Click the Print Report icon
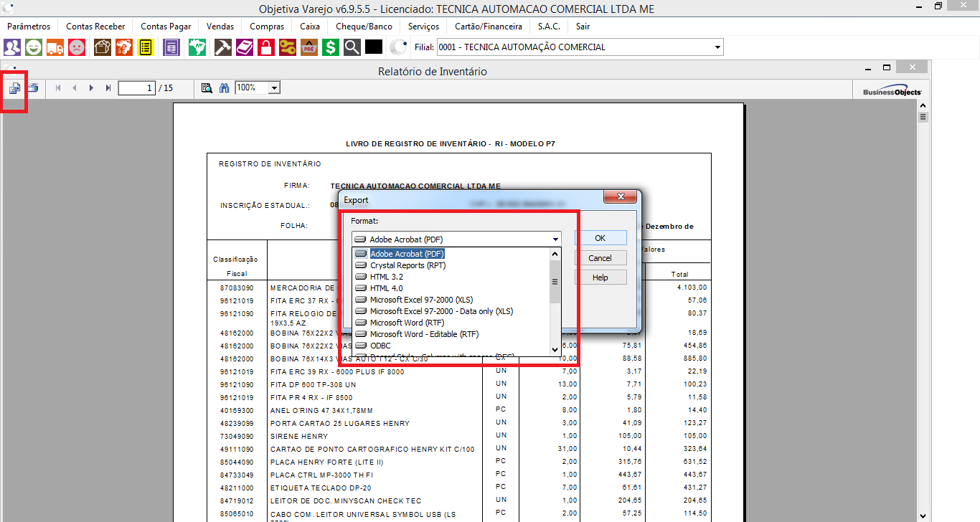 tap(33, 87)
